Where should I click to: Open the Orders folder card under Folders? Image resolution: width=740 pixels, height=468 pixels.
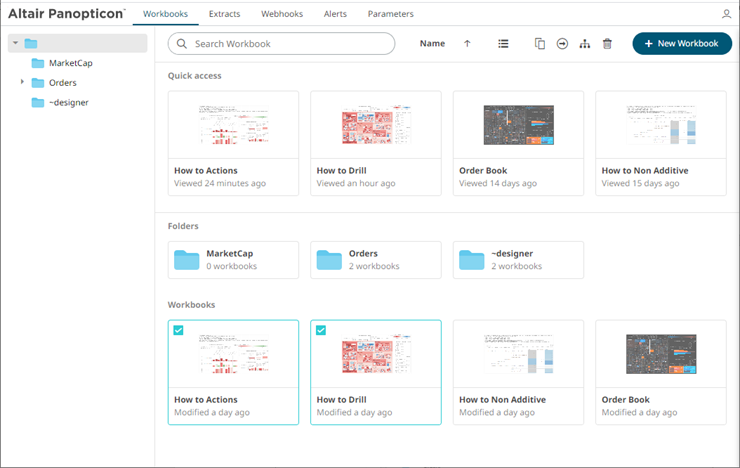coord(376,260)
